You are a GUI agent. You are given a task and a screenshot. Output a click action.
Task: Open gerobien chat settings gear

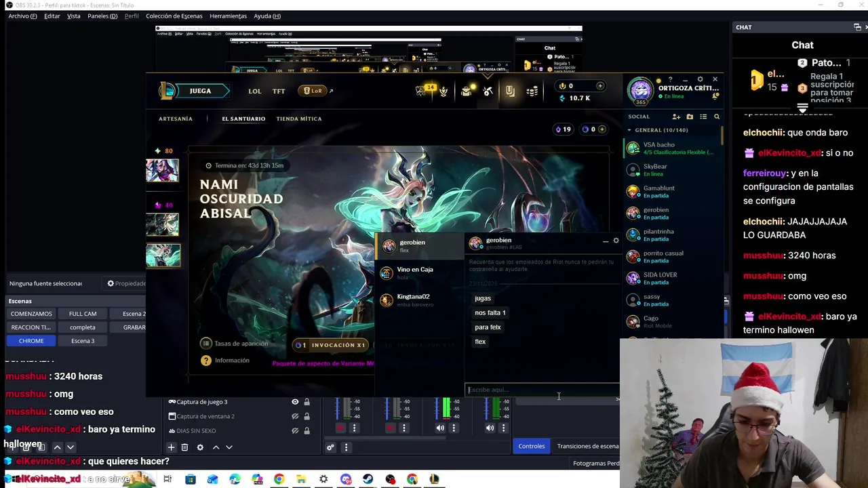(616, 241)
